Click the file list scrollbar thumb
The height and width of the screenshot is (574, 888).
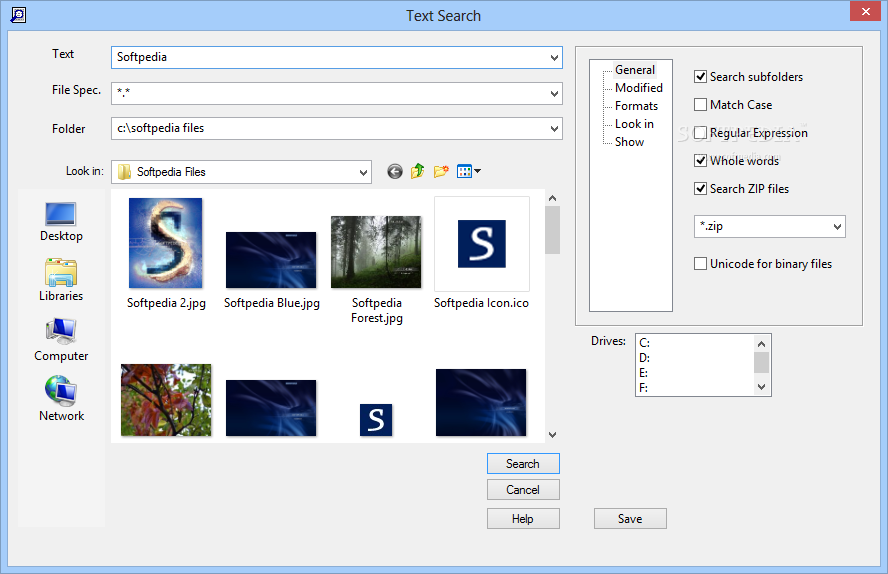click(x=552, y=230)
